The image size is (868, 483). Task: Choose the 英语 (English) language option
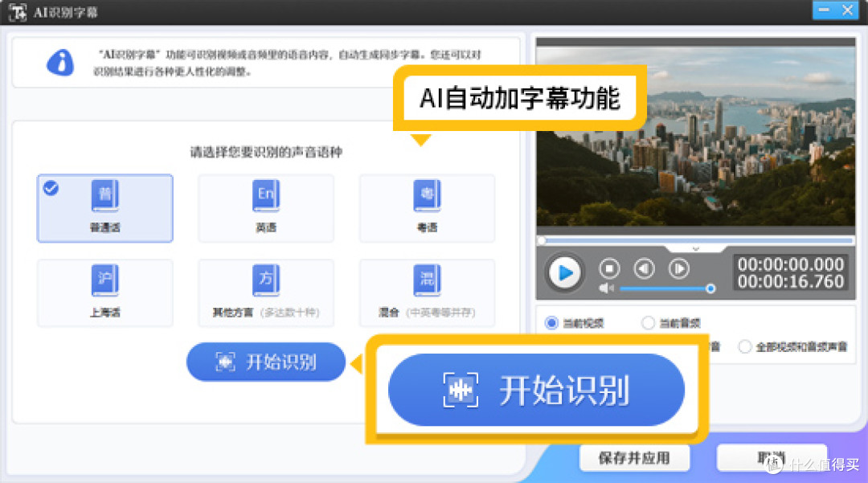[266, 209]
